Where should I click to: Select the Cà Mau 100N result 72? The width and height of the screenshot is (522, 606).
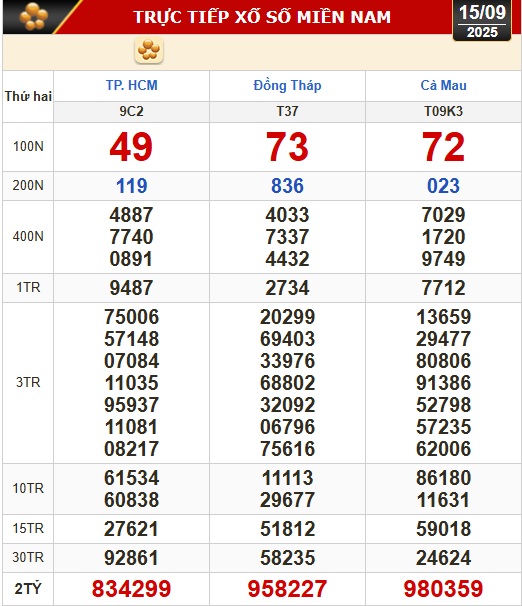[x=443, y=147]
